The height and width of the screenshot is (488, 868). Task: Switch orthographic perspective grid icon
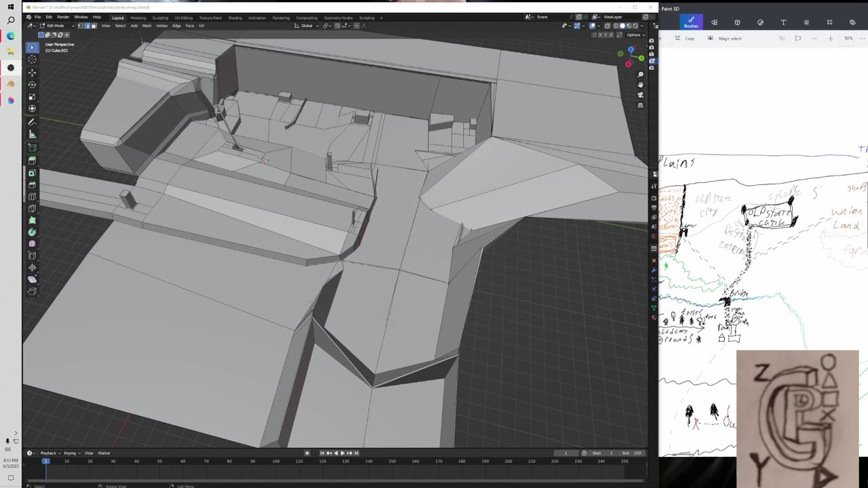640,106
